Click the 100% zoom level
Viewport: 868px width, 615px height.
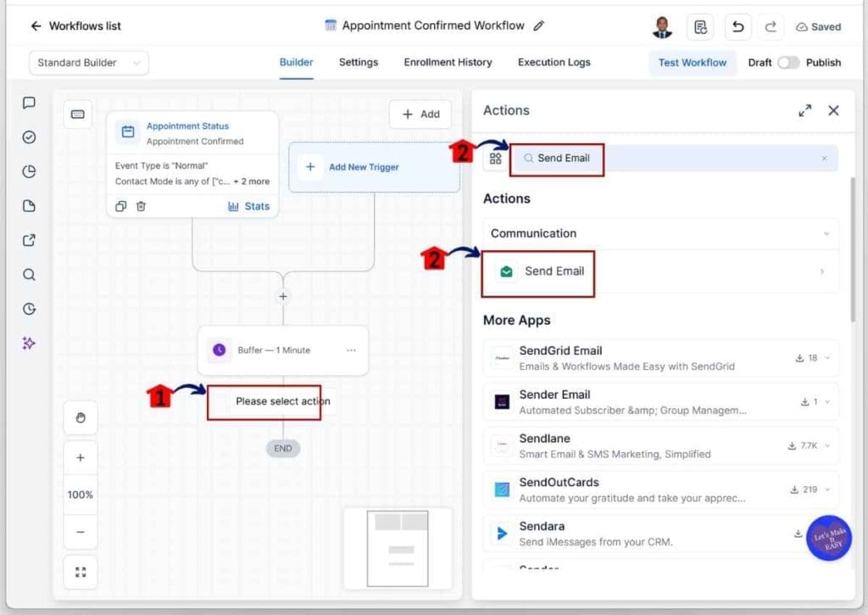tap(81, 495)
